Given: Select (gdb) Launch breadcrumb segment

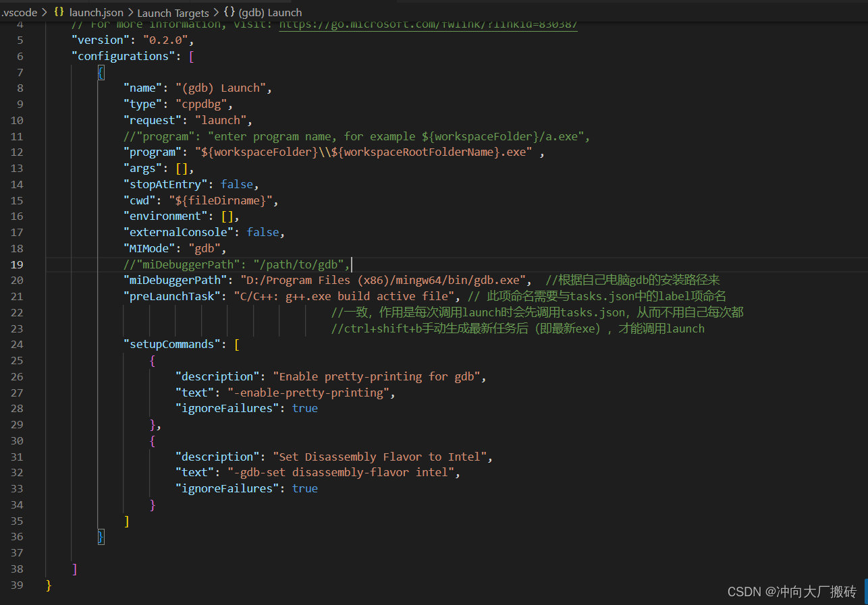Looking at the screenshot, I should [x=271, y=12].
